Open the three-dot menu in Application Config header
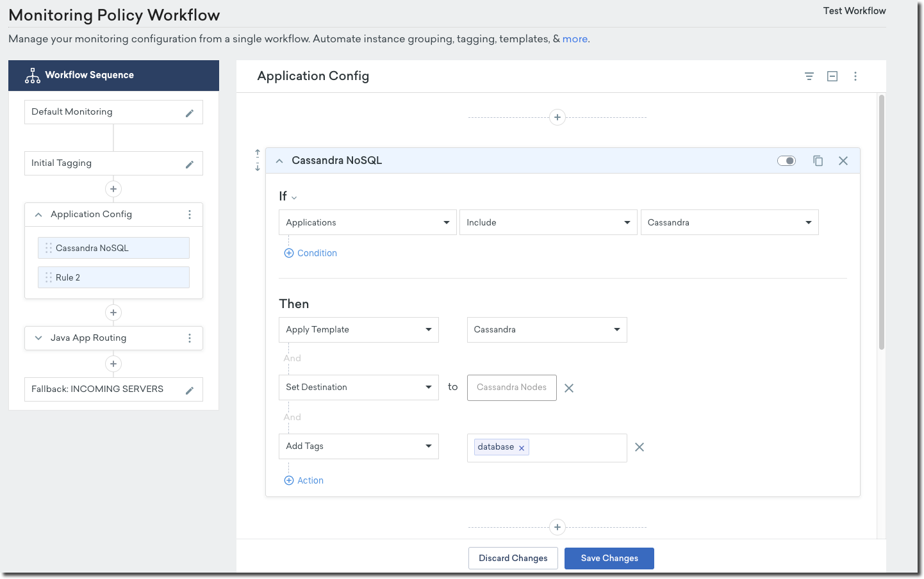This screenshot has height=579, width=924. pos(855,76)
